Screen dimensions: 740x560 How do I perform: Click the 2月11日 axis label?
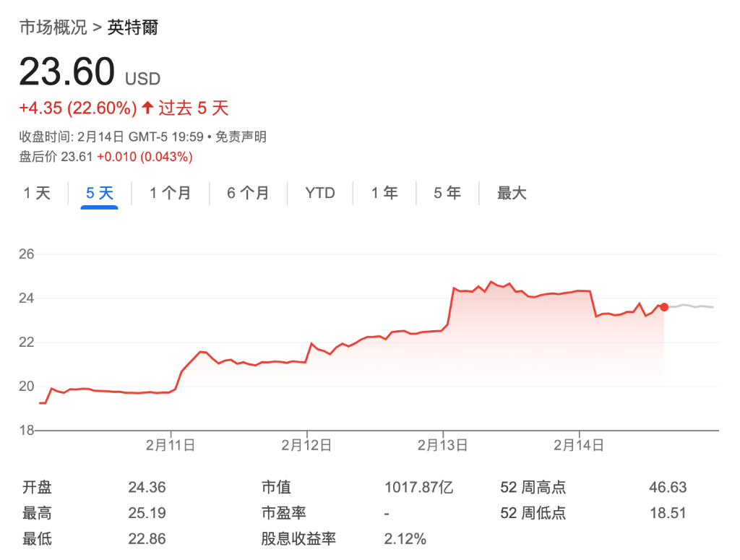tap(173, 446)
